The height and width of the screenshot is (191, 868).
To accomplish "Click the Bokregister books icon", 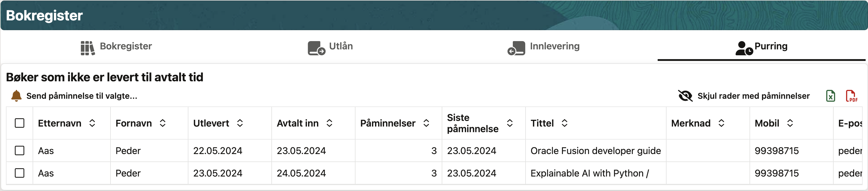I will pos(88,48).
